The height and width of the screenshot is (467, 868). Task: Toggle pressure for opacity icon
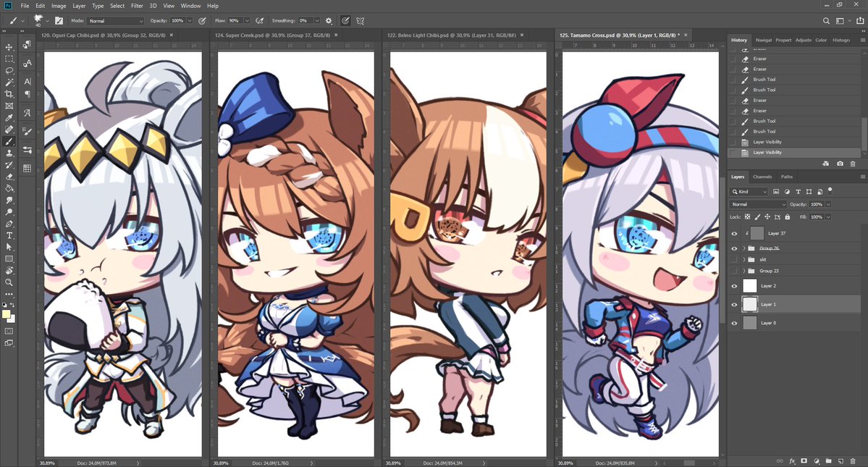(203, 20)
